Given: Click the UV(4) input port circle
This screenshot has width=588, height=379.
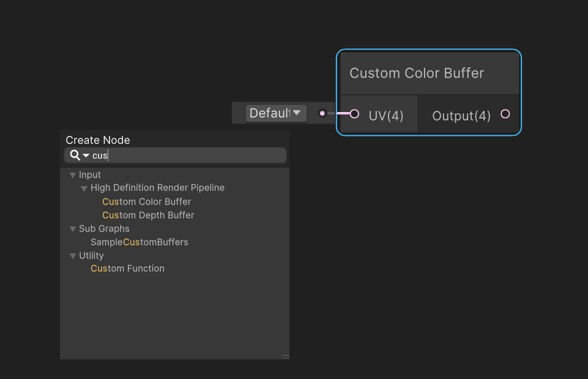Looking at the screenshot, I should (354, 114).
